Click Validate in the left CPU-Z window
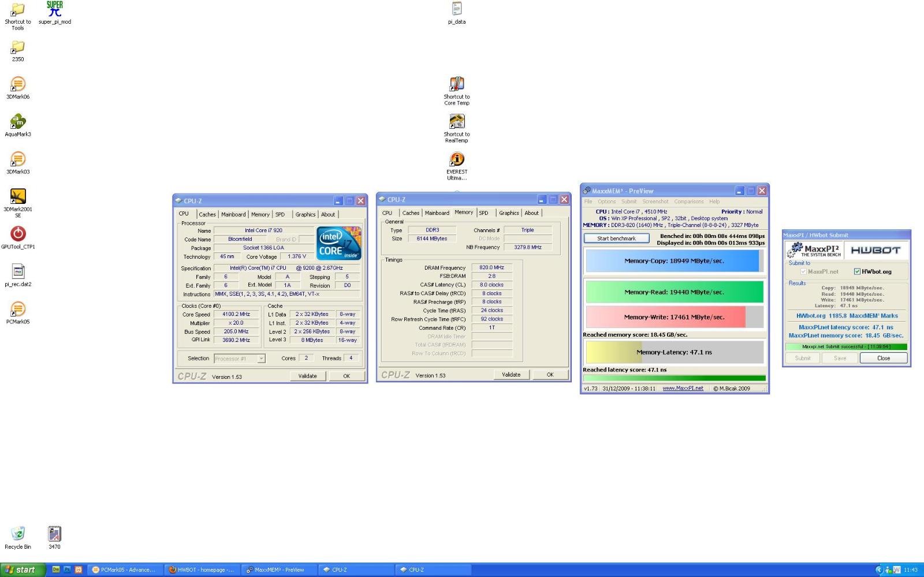This screenshot has width=924, height=577. click(x=307, y=376)
